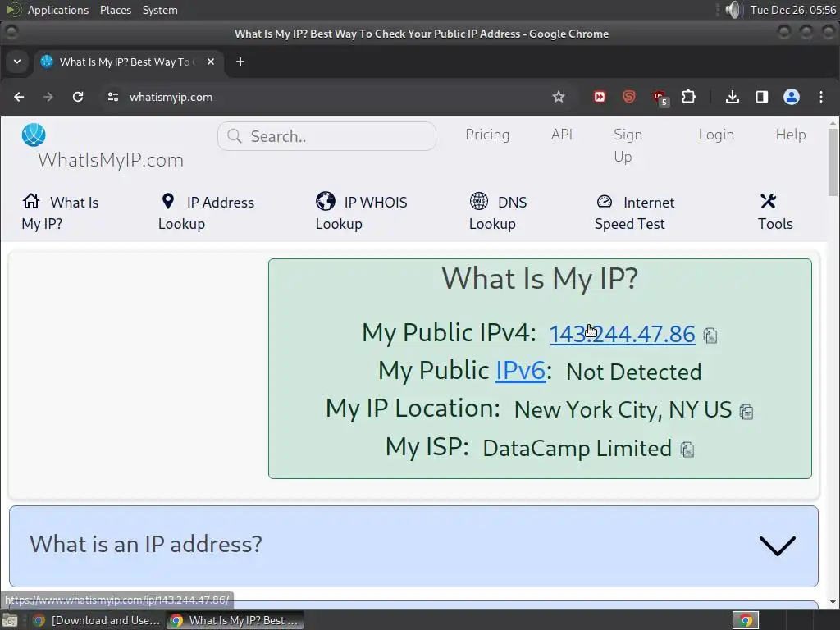
Task: Click the WhatIsMyIP.com site name text
Action: [x=111, y=160]
